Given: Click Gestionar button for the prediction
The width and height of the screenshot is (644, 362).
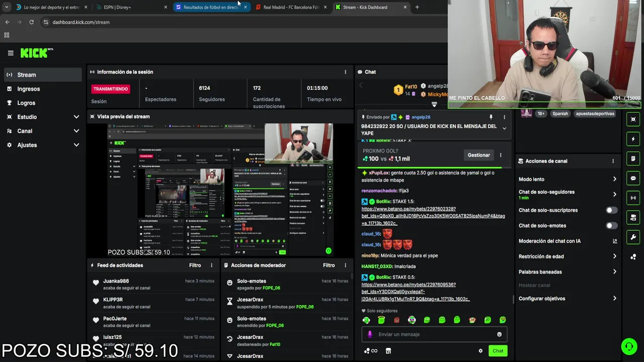Looking at the screenshot, I should point(478,155).
